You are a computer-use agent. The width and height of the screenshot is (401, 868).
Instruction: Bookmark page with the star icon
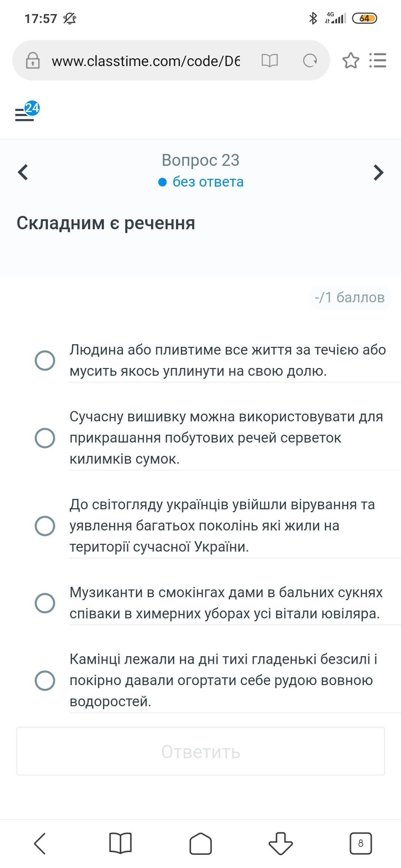(351, 60)
